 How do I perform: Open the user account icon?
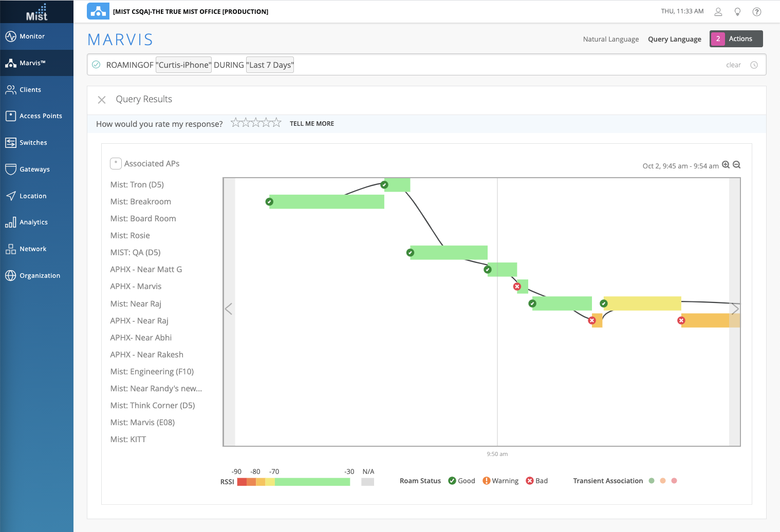click(x=718, y=12)
